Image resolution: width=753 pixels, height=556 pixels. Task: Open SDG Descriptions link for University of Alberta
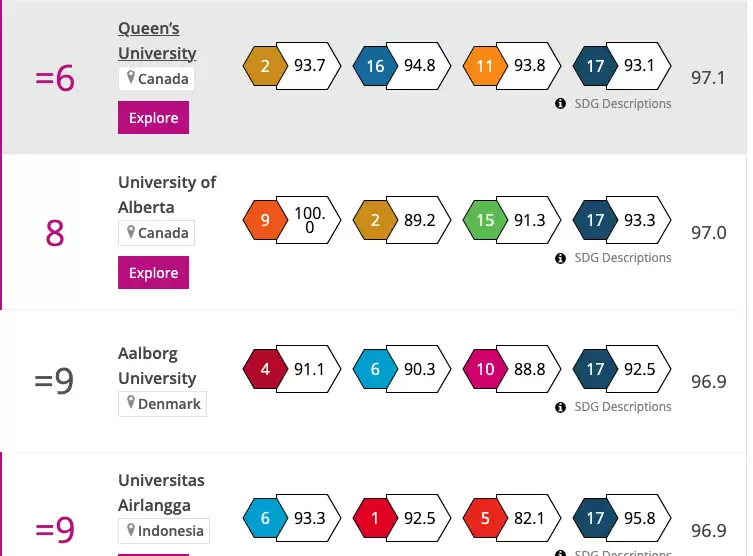pyautogui.click(x=623, y=258)
